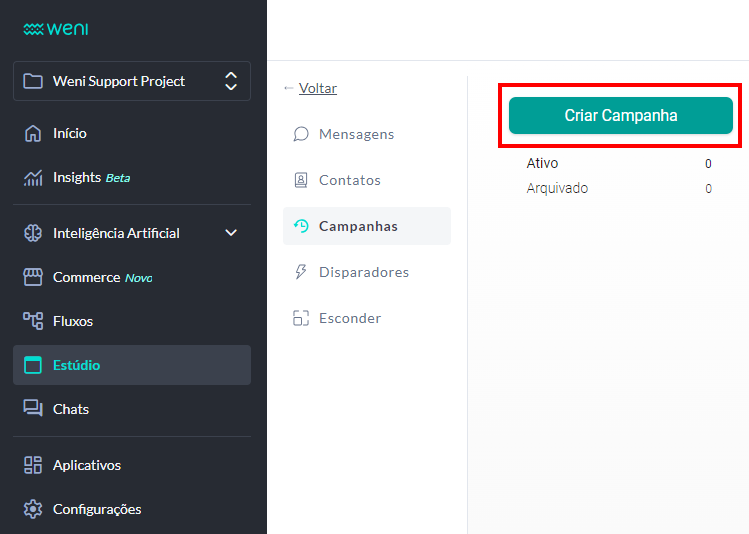
Task: Open the Weni Support Project selector
Action: [x=132, y=81]
